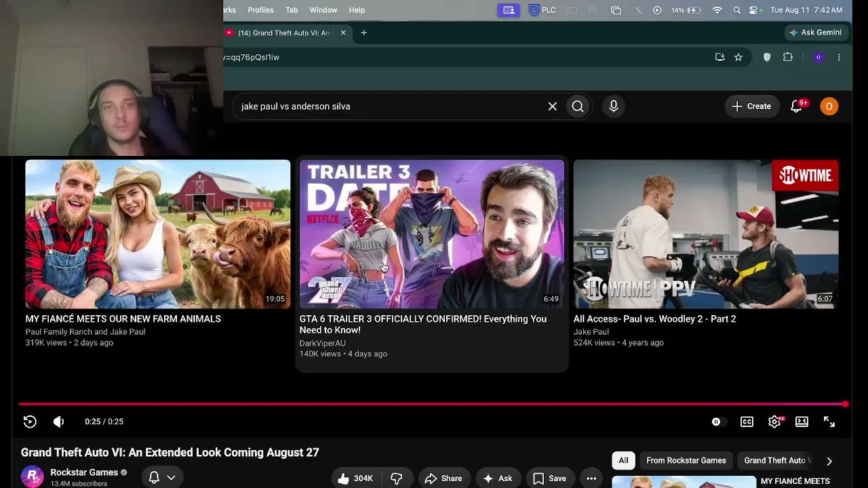
Task: Click the play circle menu bar icon
Action: (657, 10)
